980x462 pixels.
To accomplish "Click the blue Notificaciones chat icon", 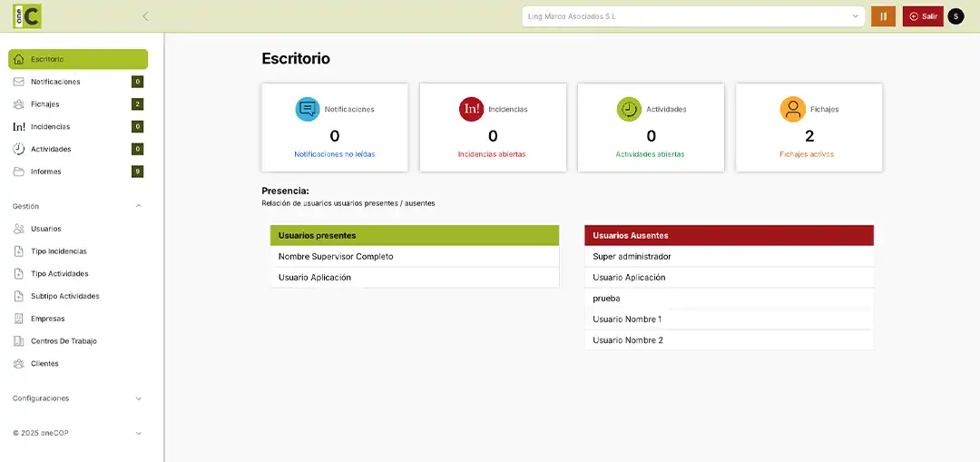I will point(308,109).
